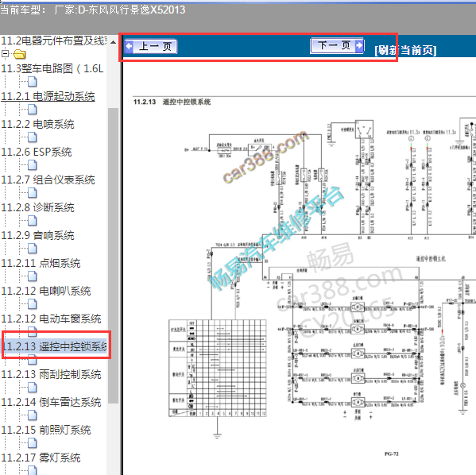The height and width of the screenshot is (475, 476).
Task: Click page icon above 11.2.14 倒车雷达系统
Action: [32, 388]
